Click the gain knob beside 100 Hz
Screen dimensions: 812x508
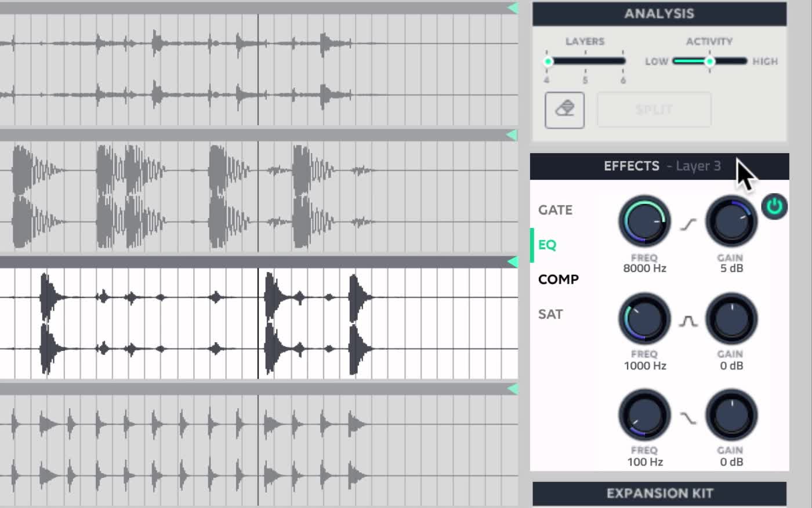click(731, 415)
